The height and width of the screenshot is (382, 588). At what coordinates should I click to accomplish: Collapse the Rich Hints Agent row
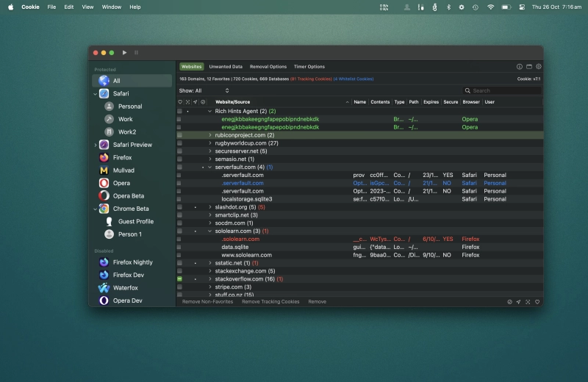pyautogui.click(x=210, y=112)
